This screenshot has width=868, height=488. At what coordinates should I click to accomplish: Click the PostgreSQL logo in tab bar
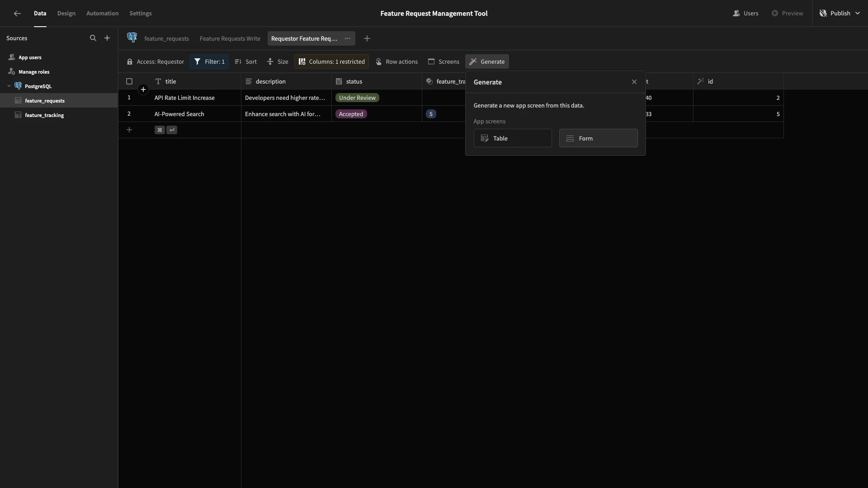tap(132, 38)
